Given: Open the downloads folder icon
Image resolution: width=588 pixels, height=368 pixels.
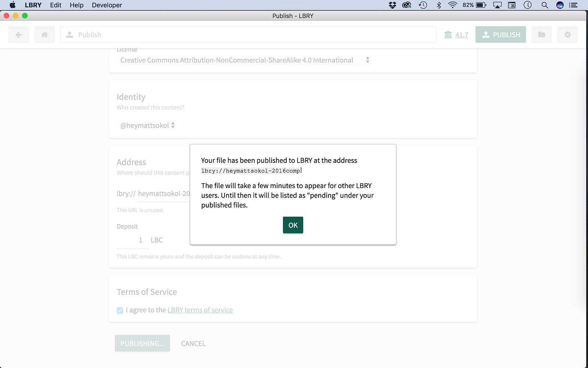Looking at the screenshot, I should [541, 35].
